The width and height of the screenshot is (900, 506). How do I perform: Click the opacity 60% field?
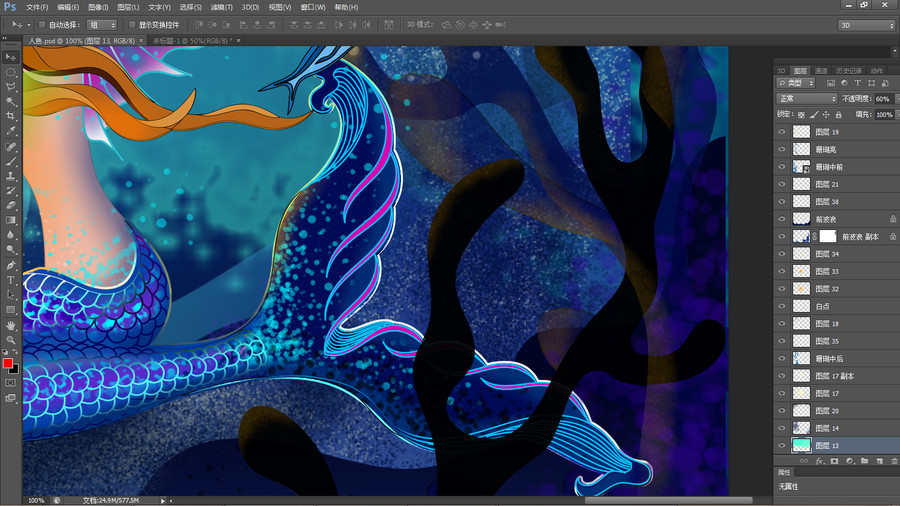tap(884, 99)
